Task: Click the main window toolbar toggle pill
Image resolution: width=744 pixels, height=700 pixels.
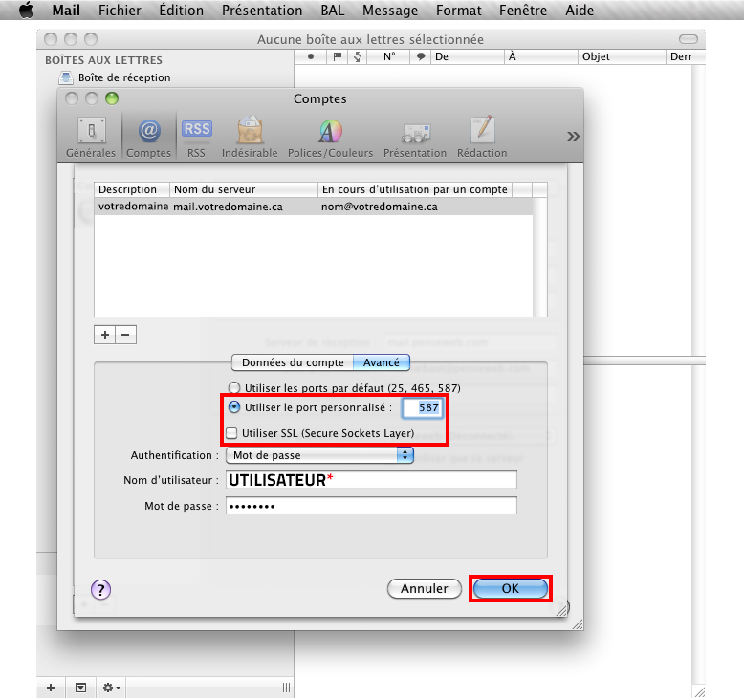Action: [689, 39]
